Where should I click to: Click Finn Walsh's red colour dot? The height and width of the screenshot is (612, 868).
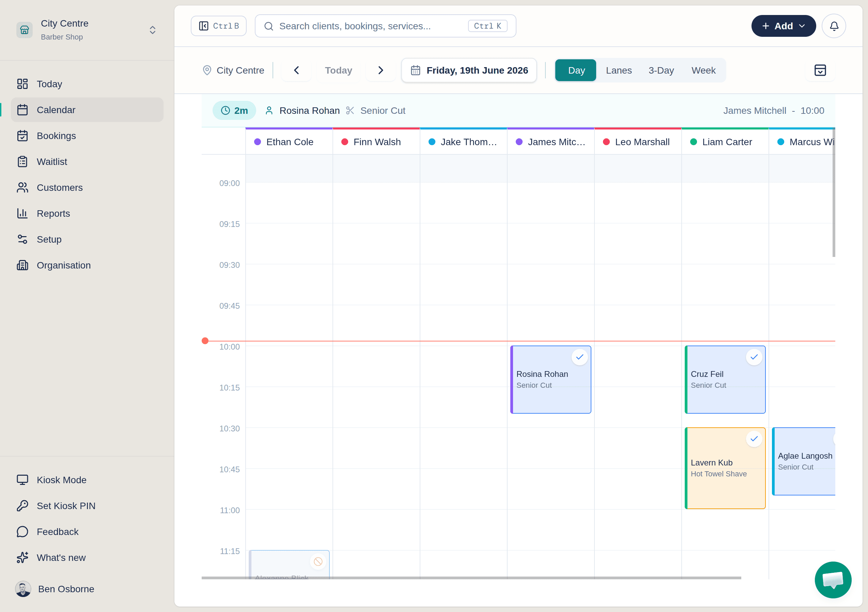point(345,142)
